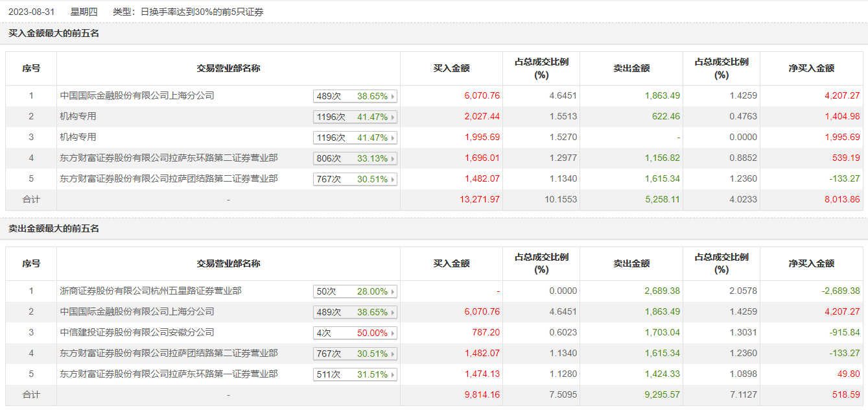Click 东方财富证券拉萨东环路第一证券营业部 link
Screen dimensions: 868x410
click(x=169, y=374)
